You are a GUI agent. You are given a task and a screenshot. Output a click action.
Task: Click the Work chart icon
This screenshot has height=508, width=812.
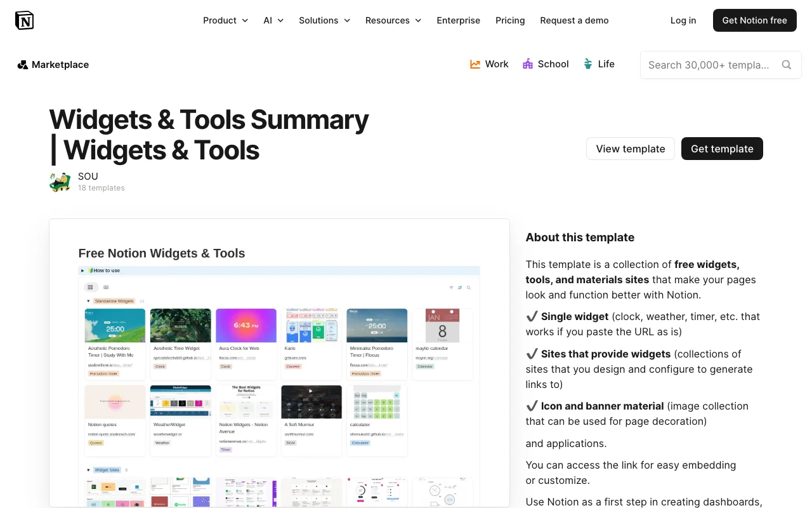coord(475,64)
